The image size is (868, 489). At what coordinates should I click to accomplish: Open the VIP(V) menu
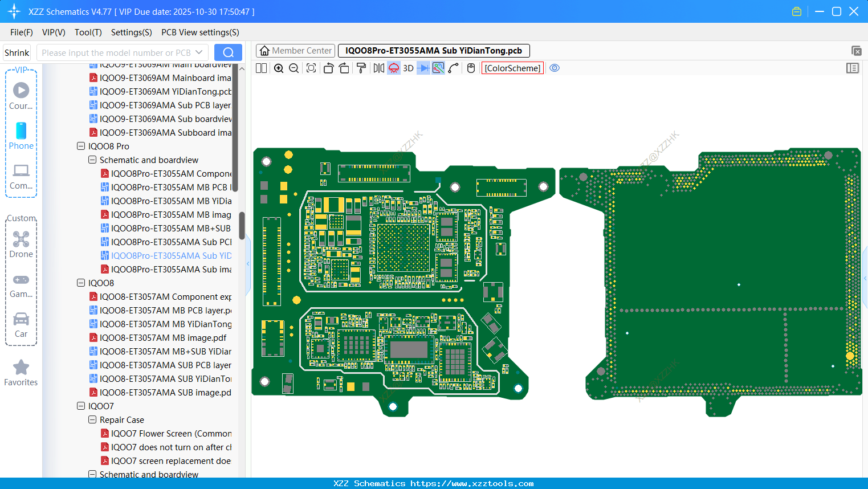point(54,32)
